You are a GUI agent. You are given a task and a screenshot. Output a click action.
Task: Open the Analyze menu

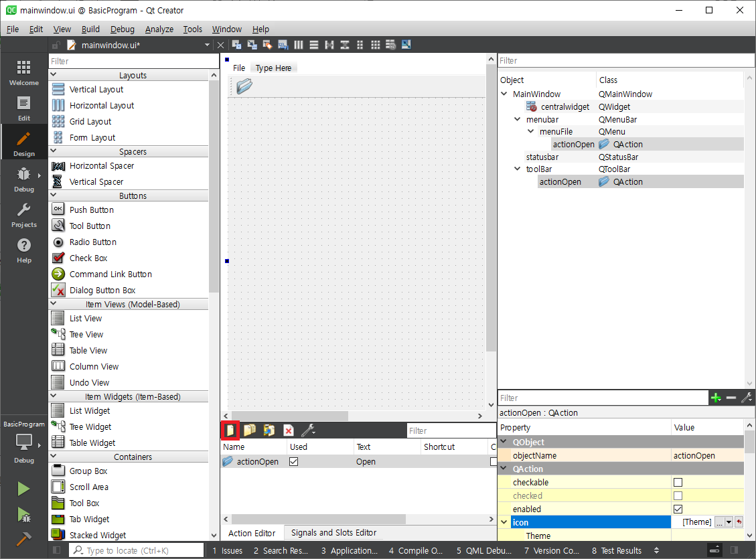[x=159, y=29]
